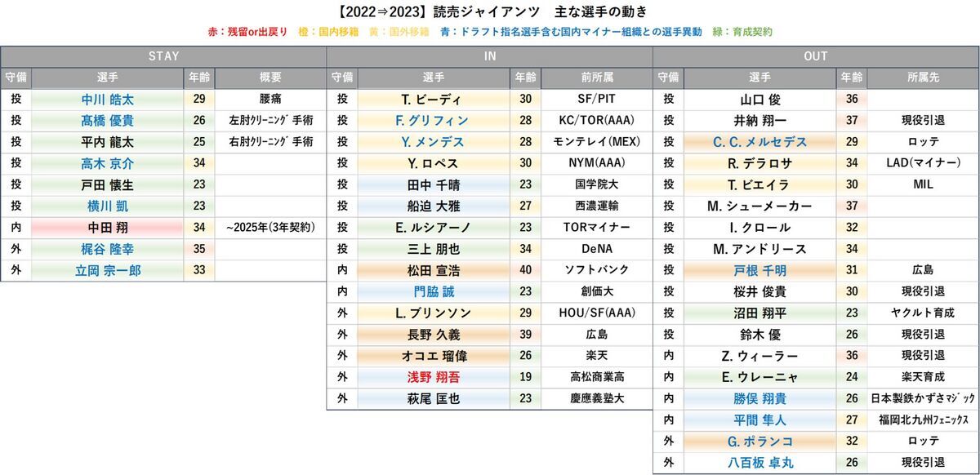Select player 浅野 翔吾
Viewport: 980px width, 475px height.
click(434, 376)
